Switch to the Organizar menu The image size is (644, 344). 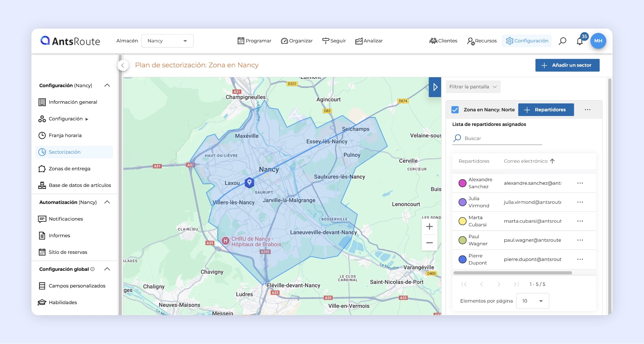coord(297,41)
